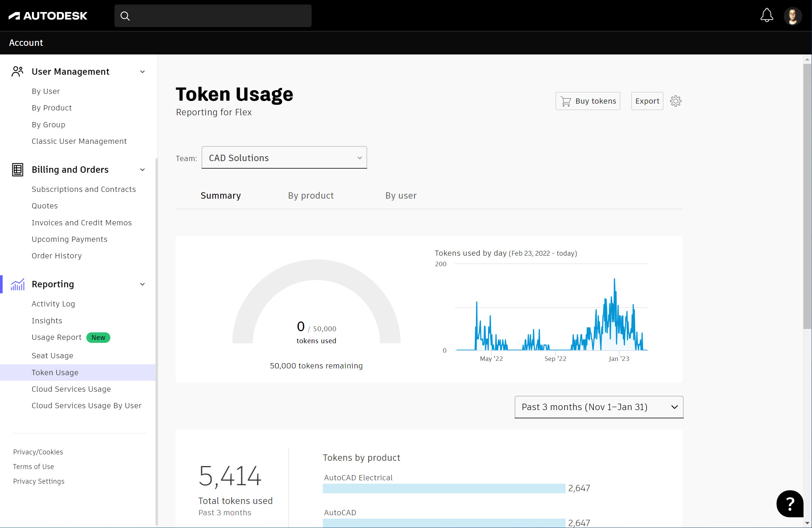
Task: Open By Product in the sidebar
Action: tap(52, 108)
